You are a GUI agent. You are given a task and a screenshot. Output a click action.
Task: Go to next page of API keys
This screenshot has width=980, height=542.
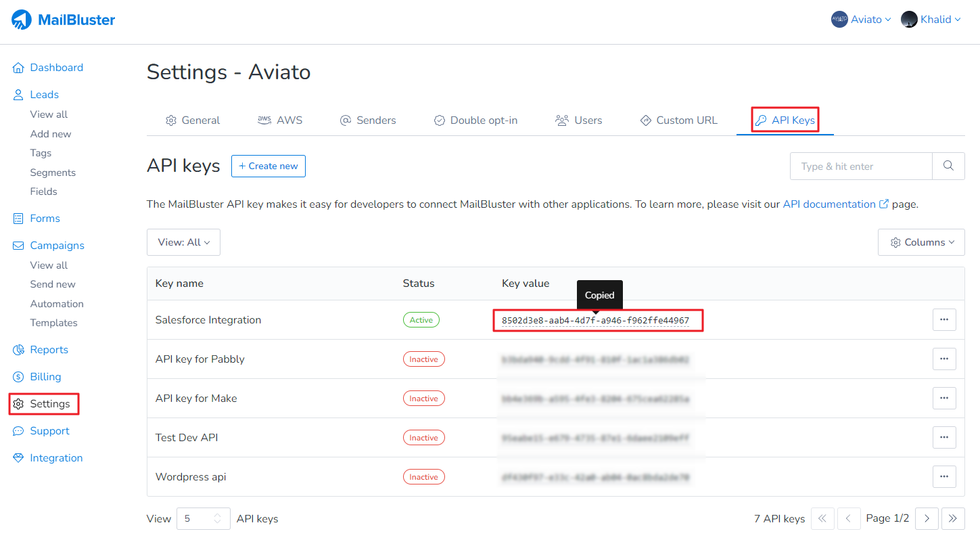coord(927,518)
